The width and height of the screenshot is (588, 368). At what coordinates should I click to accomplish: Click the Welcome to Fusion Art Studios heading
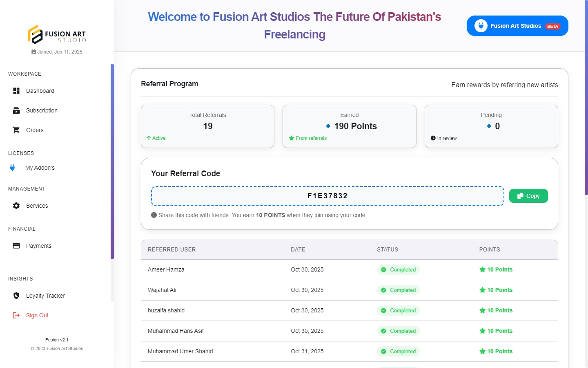point(294,25)
